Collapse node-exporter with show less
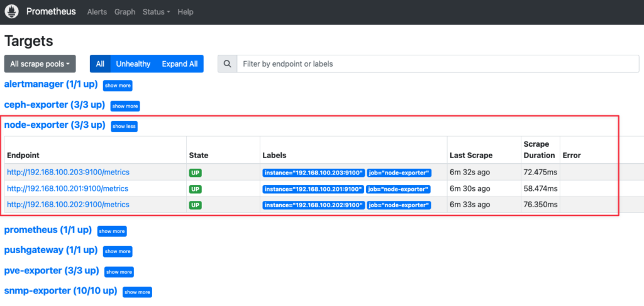644x306 pixels. 124,127
